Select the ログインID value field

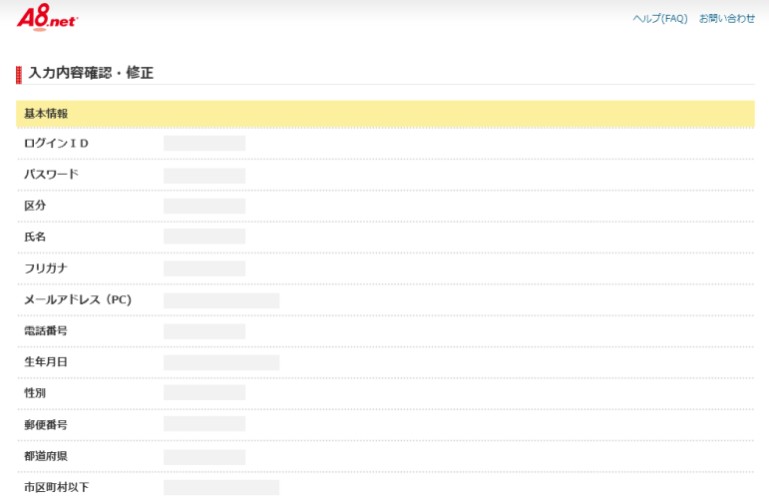coord(204,143)
